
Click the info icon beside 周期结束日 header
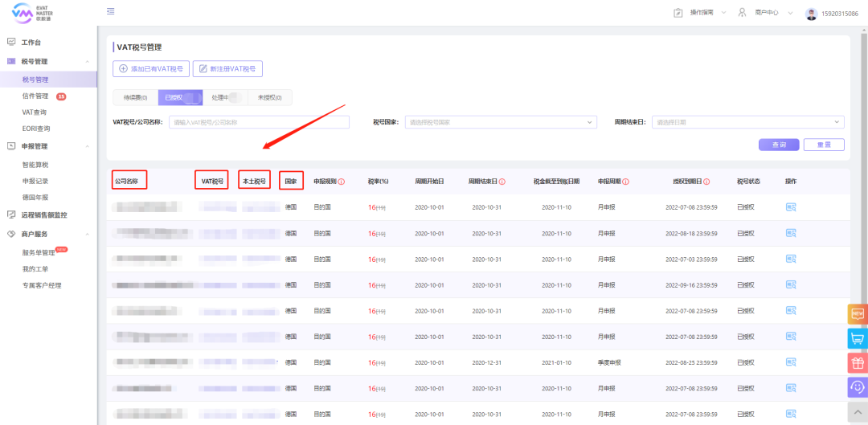coord(502,182)
